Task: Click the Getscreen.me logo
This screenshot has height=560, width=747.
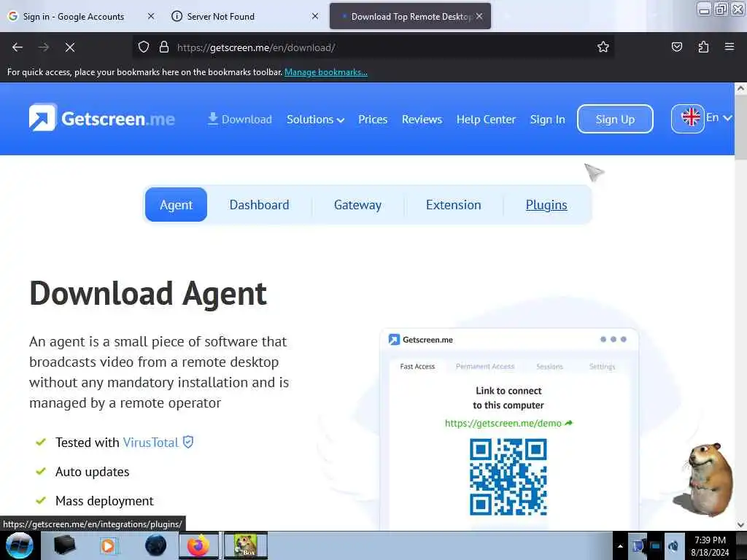Action: click(101, 117)
